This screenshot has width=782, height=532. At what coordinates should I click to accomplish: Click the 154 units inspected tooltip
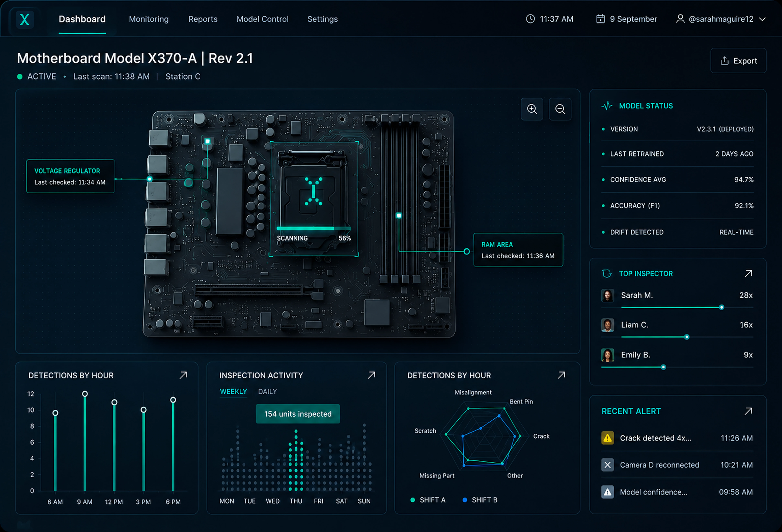point(298,414)
